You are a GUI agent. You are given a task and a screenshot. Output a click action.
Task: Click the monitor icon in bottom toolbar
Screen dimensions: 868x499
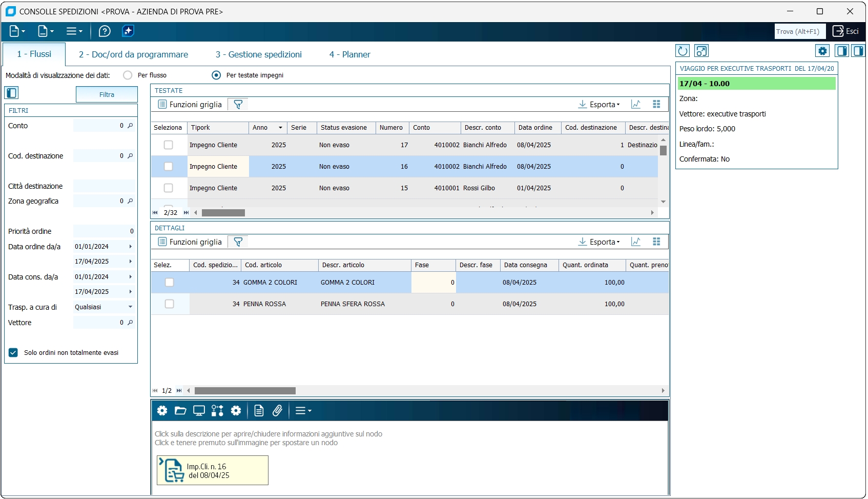pyautogui.click(x=199, y=410)
